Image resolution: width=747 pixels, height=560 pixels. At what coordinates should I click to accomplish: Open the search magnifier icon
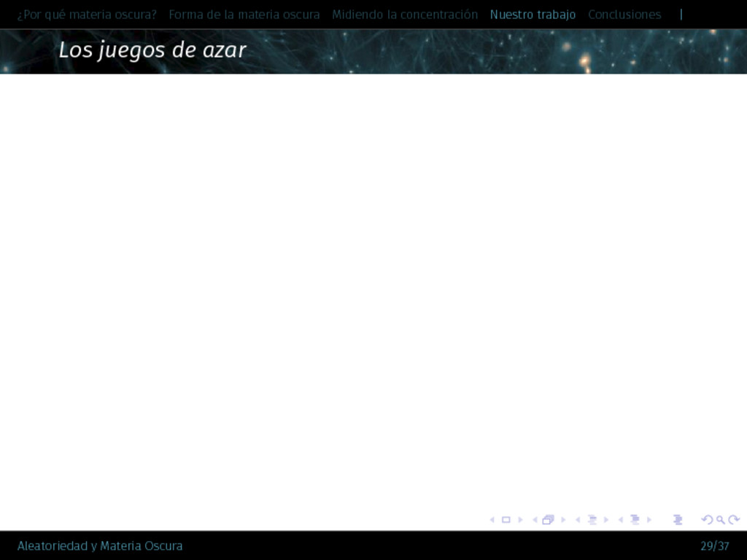[x=721, y=520]
